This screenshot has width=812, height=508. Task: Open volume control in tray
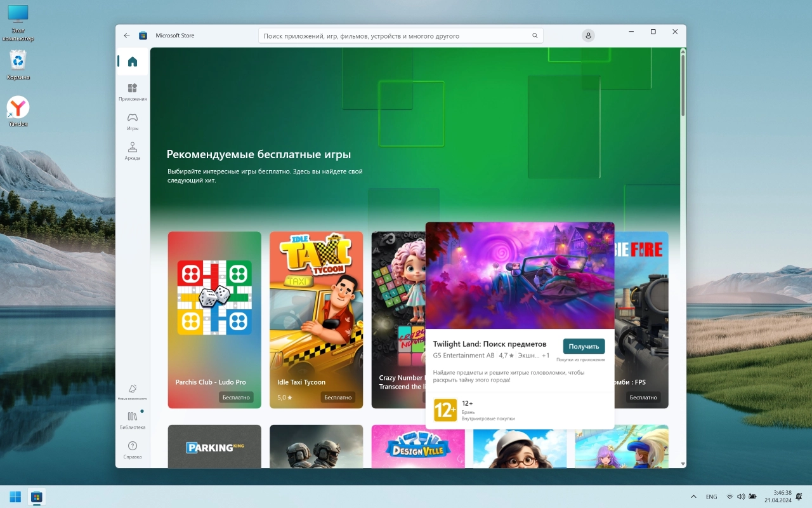tap(741, 497)
